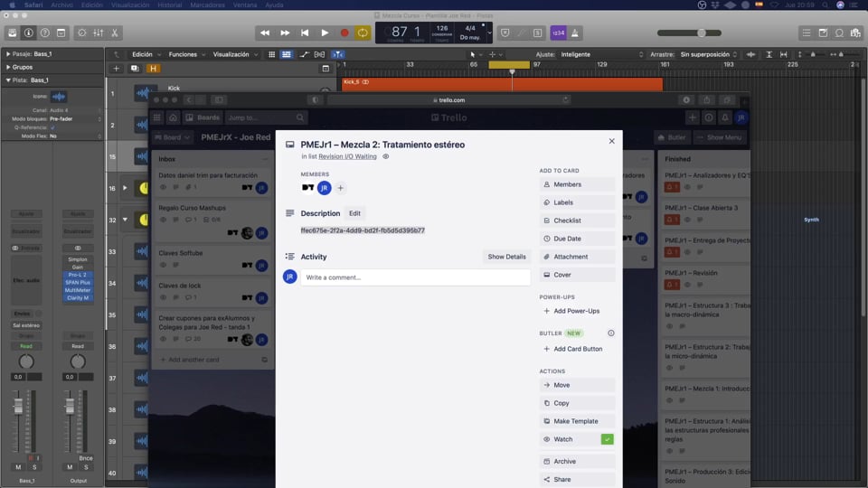Image resolution: width=868 pixels, height=488 pixels.
Task: Click the trello.com address bar in Safari
Action: click(448, 100)
